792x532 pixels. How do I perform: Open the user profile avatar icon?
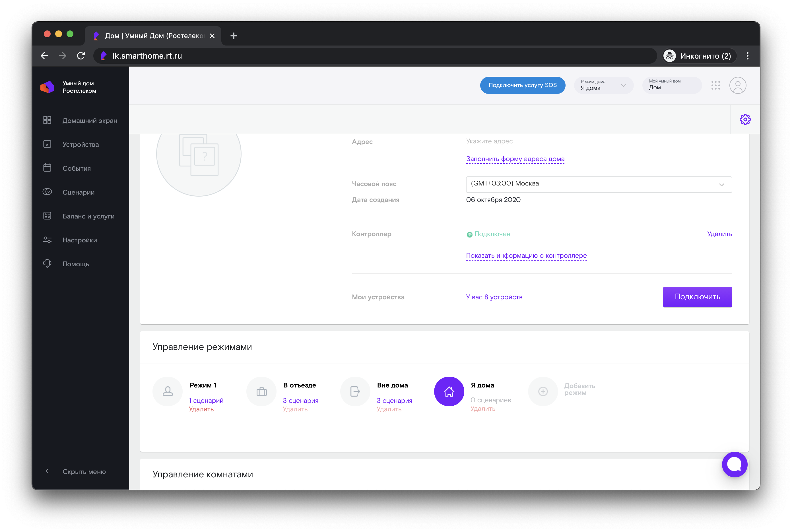tap(737, 85)
